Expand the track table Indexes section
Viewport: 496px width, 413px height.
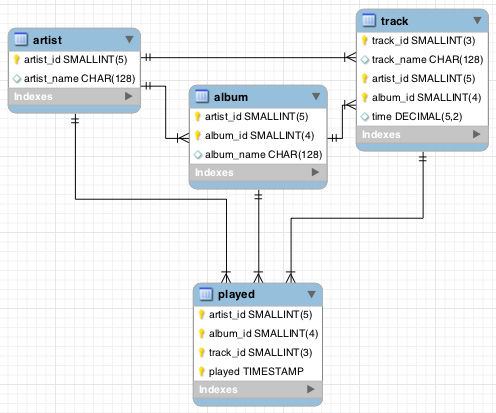tap(477, 134)
